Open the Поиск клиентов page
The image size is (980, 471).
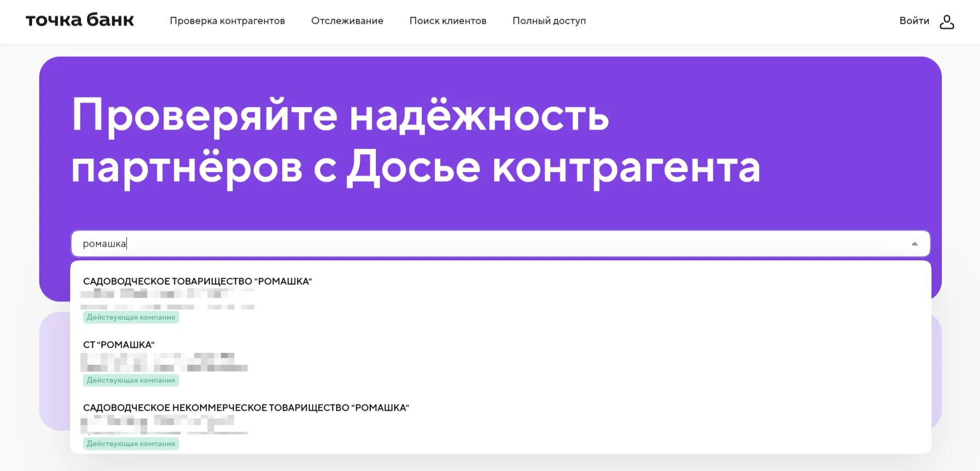pos(447,21)
